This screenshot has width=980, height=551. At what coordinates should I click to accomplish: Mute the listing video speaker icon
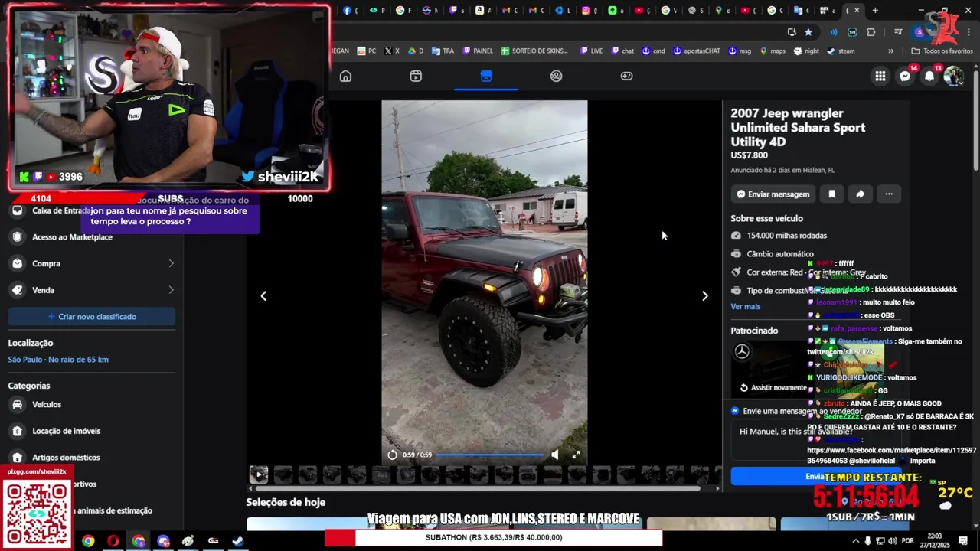554,455
